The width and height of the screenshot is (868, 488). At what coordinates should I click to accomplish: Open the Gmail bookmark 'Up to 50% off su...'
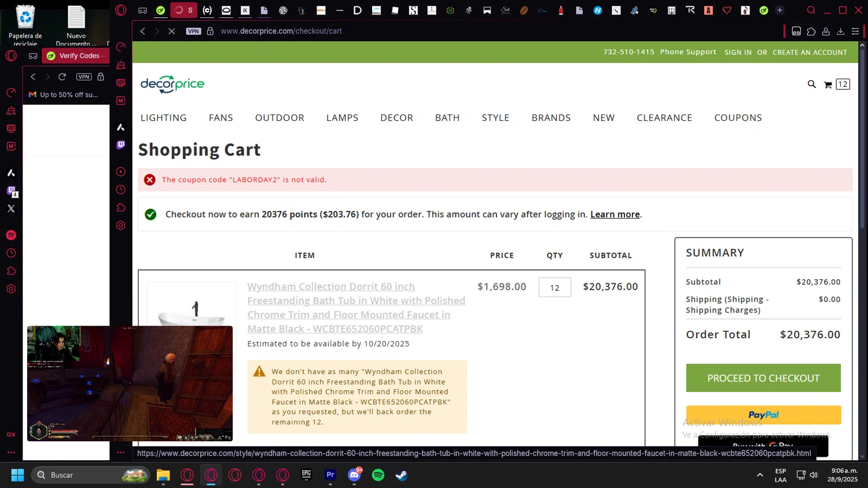point(64,95)
